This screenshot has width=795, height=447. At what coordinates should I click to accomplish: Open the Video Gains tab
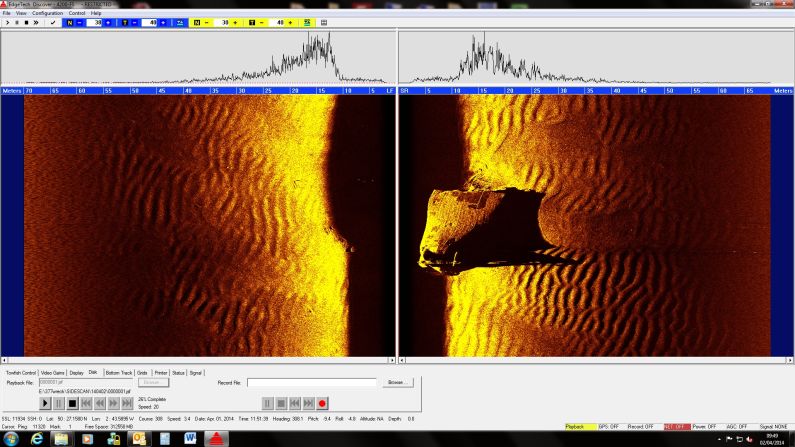pyautogui.click(x=53, y=372)
